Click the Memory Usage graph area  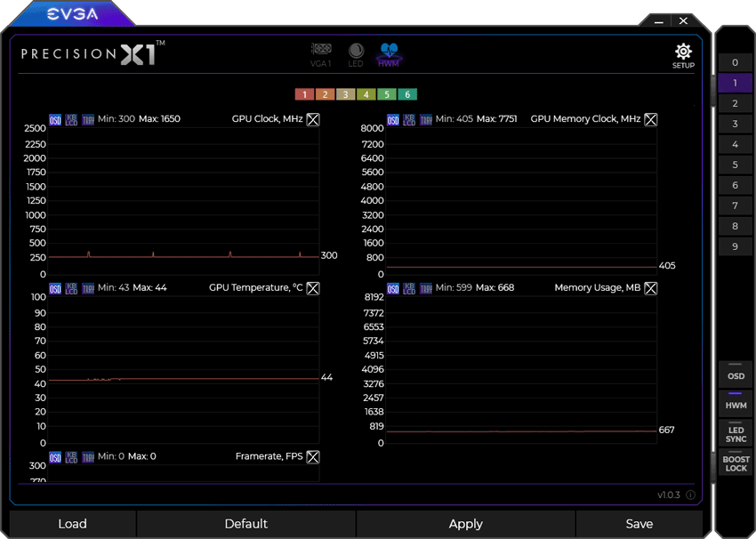pyautogui.click(x=521, y=370)
